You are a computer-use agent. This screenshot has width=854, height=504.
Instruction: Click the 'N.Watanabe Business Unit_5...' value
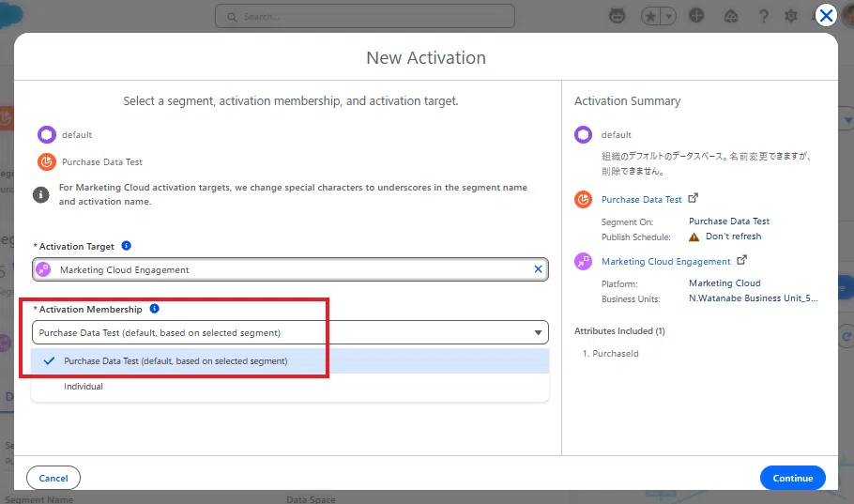754,298
